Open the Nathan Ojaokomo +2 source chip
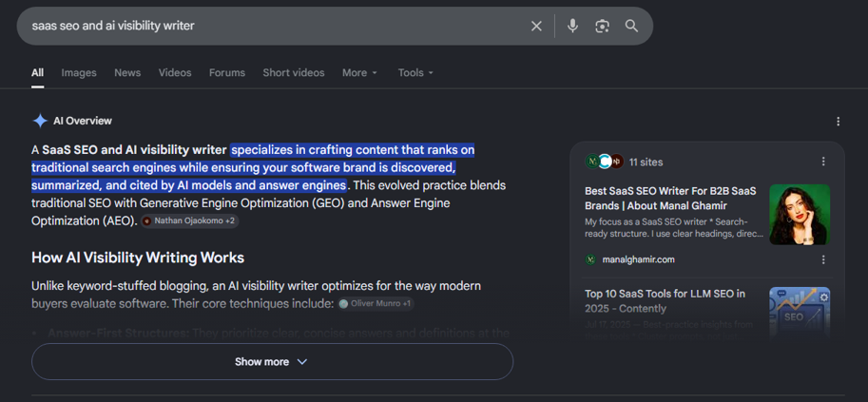 tap(189, 220)
